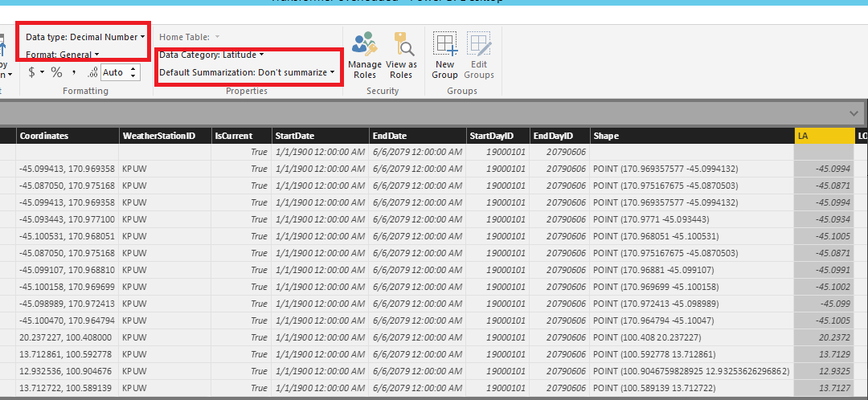
Task: Select the Coordinates column header
Action: tap(68, 136)
